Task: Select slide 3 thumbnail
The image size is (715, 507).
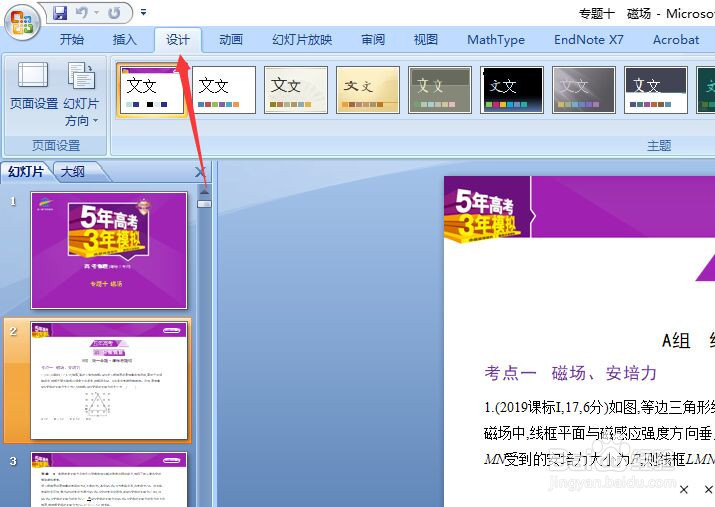Action: [x=109, y=479]
